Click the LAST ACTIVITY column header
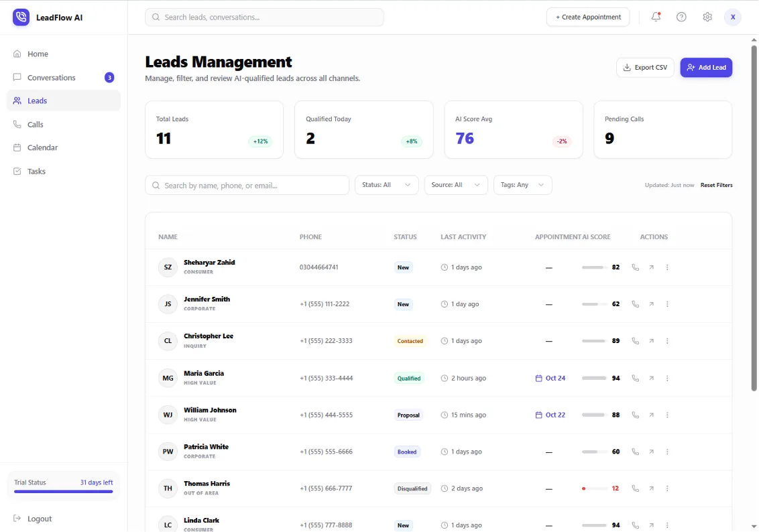The width and height of the screenshot is (759, 532). click(463, 237)
